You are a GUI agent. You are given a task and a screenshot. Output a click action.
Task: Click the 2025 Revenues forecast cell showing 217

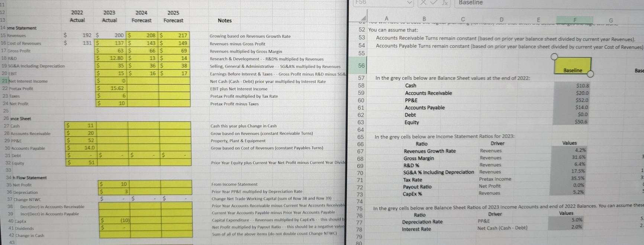tap(174, 36)
